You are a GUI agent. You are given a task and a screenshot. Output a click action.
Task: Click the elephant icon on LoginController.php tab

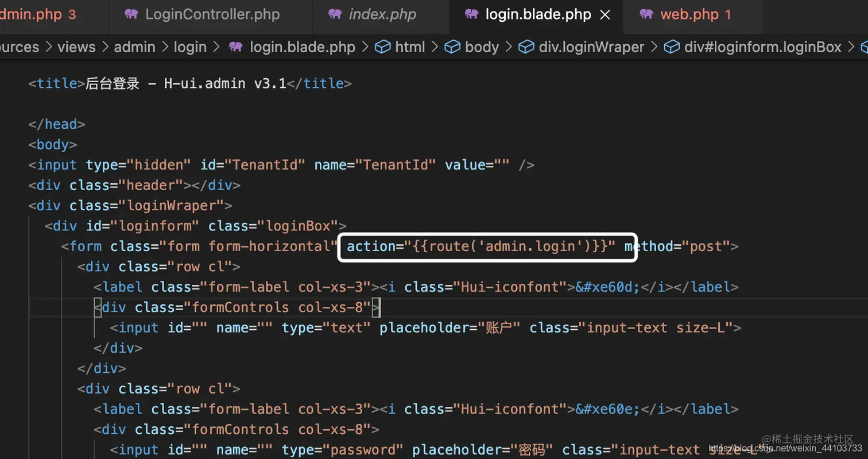(x=131, y=14)
